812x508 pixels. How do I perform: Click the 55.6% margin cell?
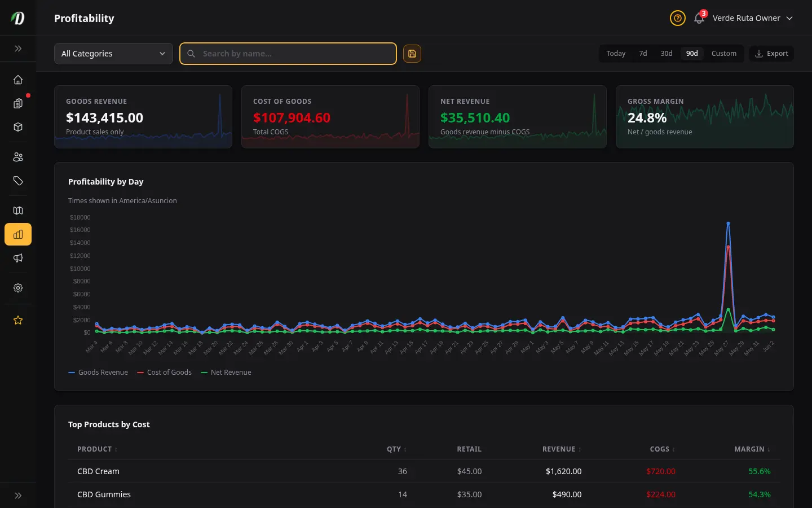coord(760,471)
